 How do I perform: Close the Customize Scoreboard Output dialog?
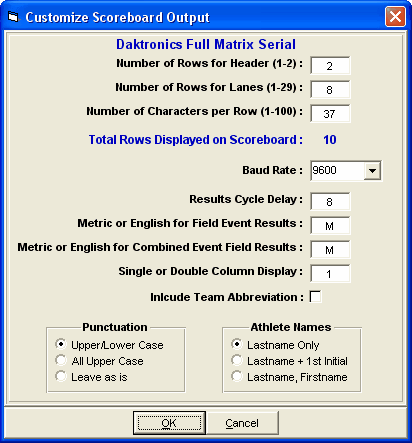395,17
